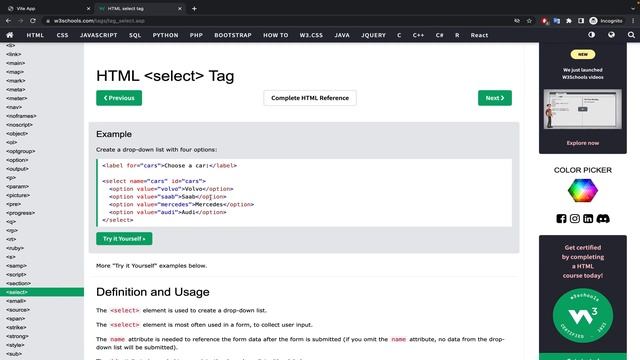Open the JAVASCRIPT menu item
The width and height of the screenshot is (640, 360).
click(98, 35)
